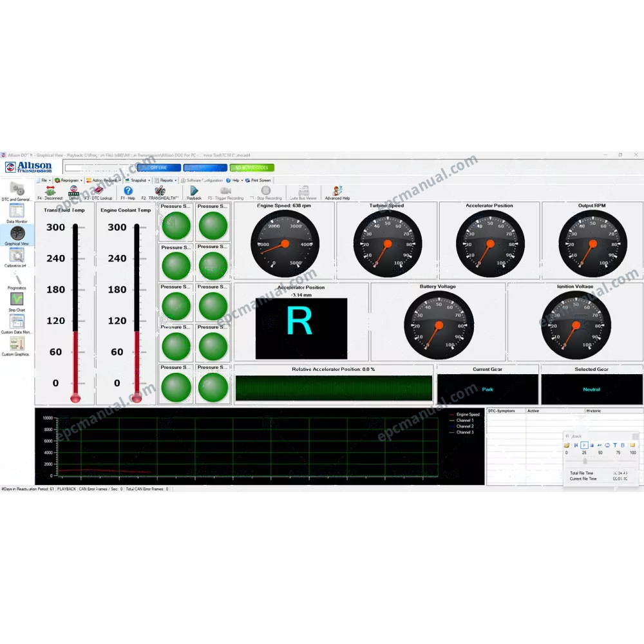Click the B icon in Playback panel

(x=623, y=445)
